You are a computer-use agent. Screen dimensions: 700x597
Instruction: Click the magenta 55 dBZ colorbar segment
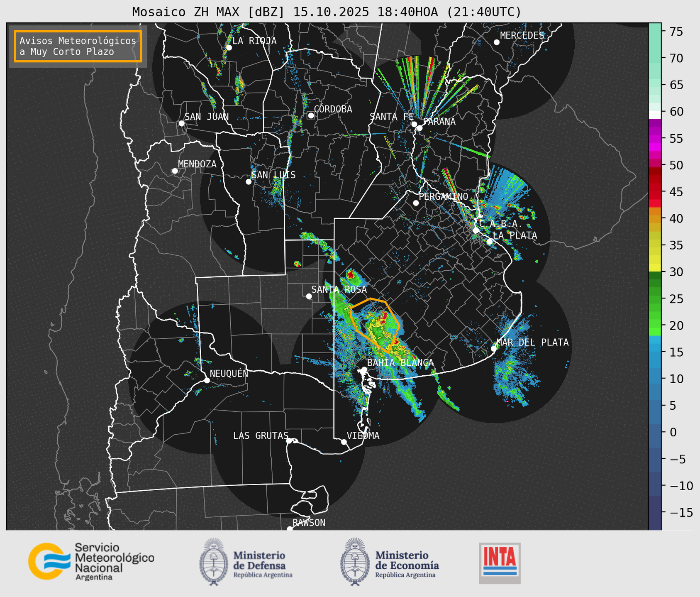tap(654, 139)
